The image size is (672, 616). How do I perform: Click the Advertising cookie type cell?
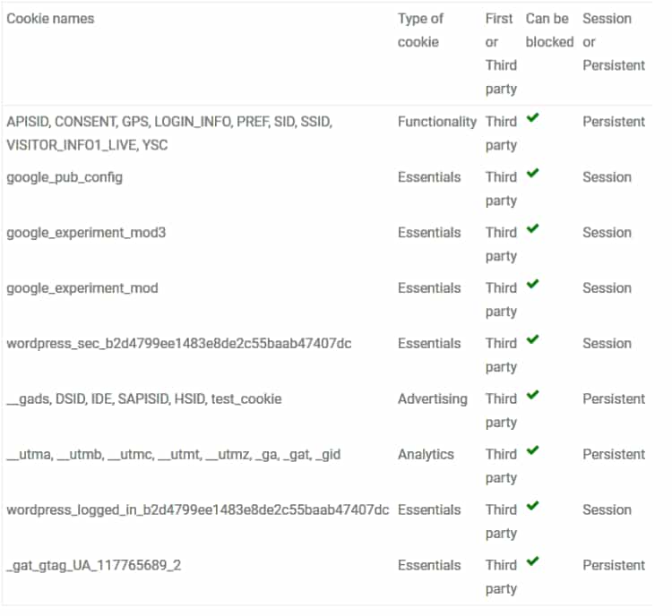coord(433,399)
